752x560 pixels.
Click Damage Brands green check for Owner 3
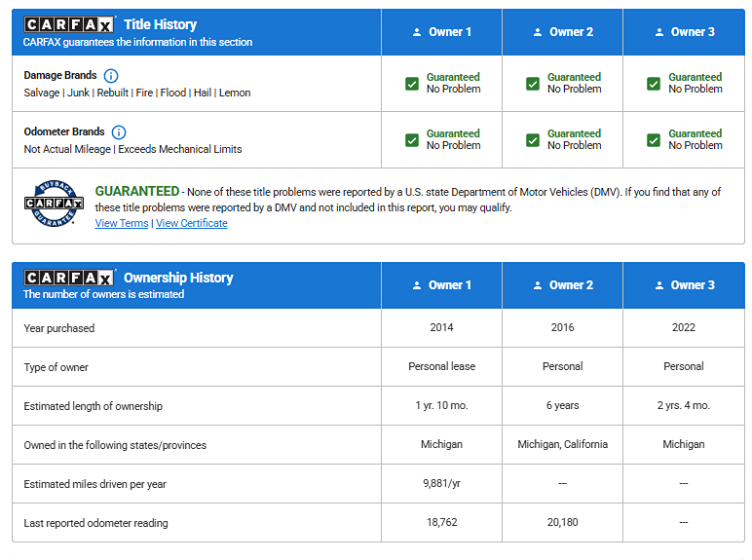pyautogui.click(x=654, y=84)
